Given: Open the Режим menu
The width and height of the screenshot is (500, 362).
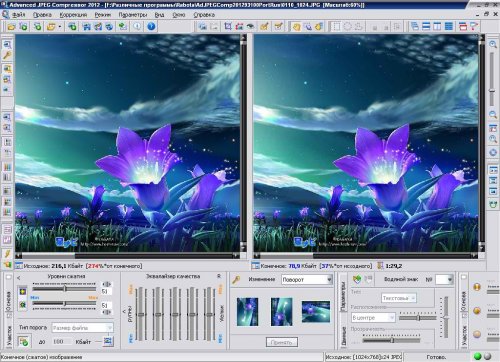Looking at the screenshot, I should (103, 15).
